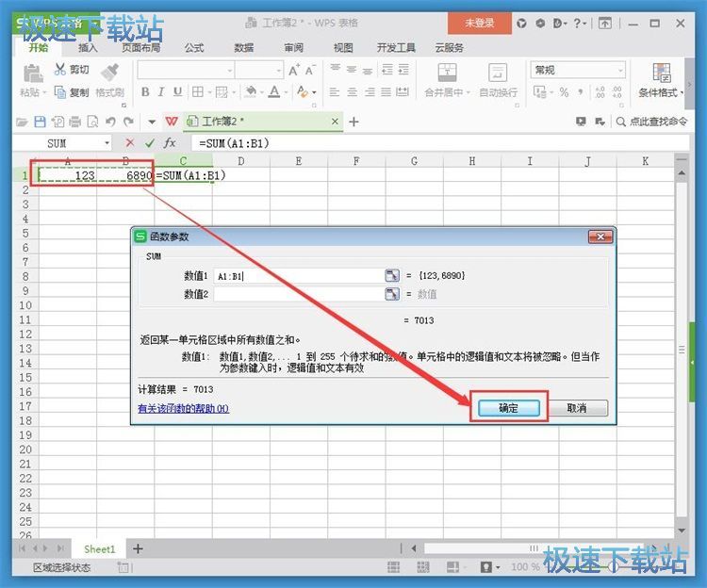707x588 pixels.
Task: Click Merge and Center icon
Action: [x=447, y=73]
